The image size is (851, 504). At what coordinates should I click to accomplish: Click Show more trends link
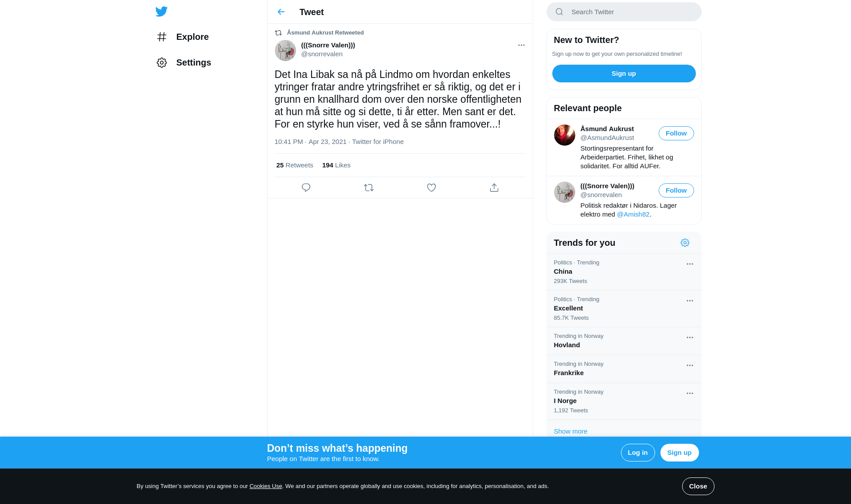tap(570, 431)
